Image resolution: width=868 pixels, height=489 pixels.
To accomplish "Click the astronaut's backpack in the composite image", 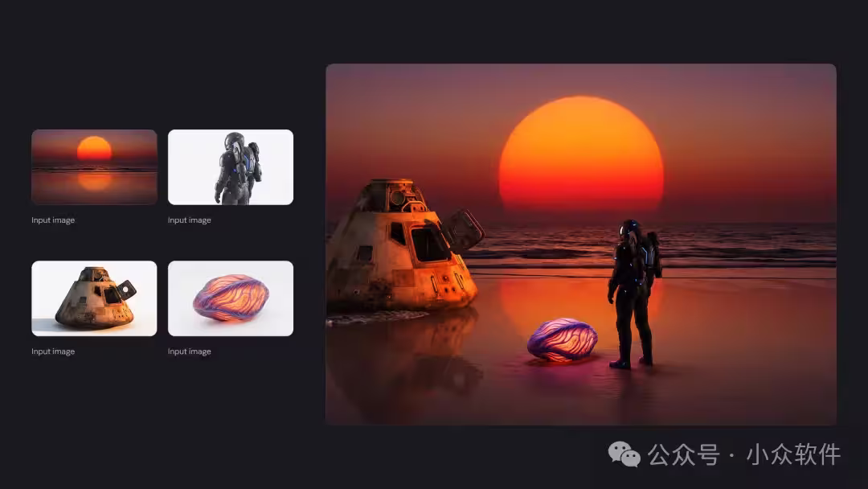I will pyautogui.click(x=652, y=253).
